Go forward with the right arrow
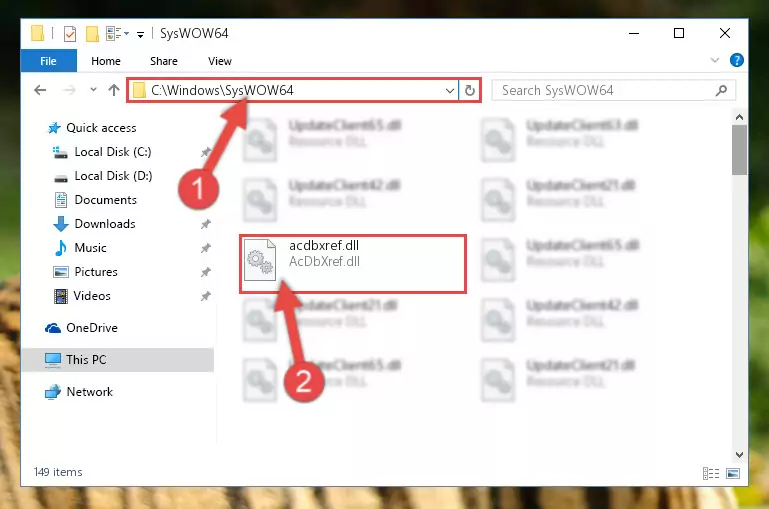 pyautogui.click(x=69, y=90)
